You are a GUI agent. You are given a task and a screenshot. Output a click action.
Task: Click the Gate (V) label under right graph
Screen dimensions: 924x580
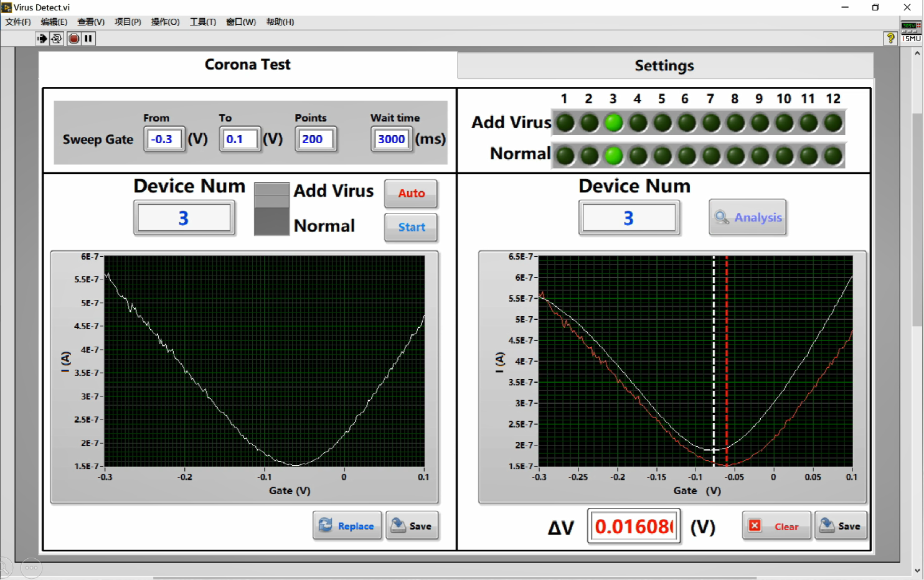click(697, 490)
